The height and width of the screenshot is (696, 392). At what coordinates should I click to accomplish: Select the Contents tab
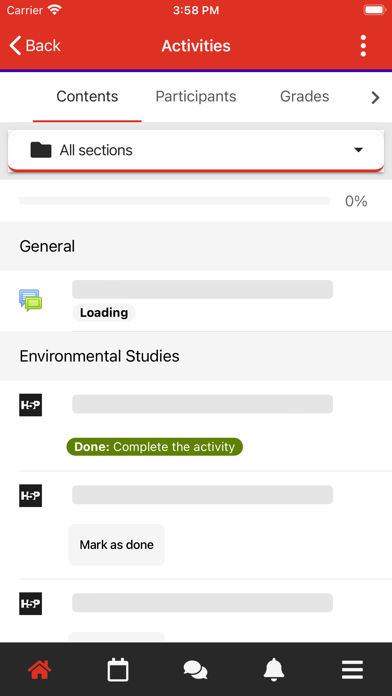87,96
